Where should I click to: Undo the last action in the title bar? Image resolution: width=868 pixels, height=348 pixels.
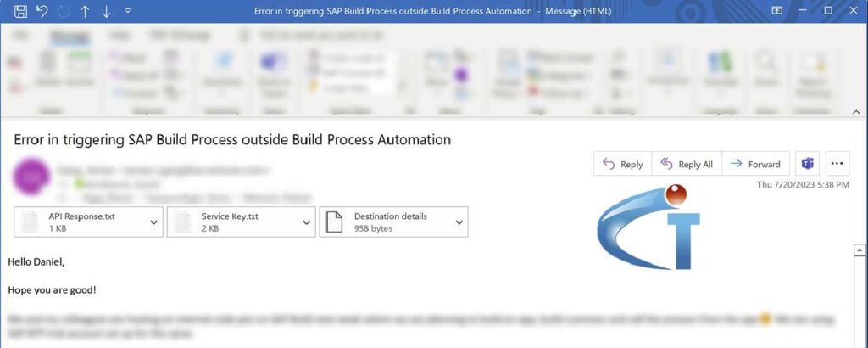click(42, 11)
